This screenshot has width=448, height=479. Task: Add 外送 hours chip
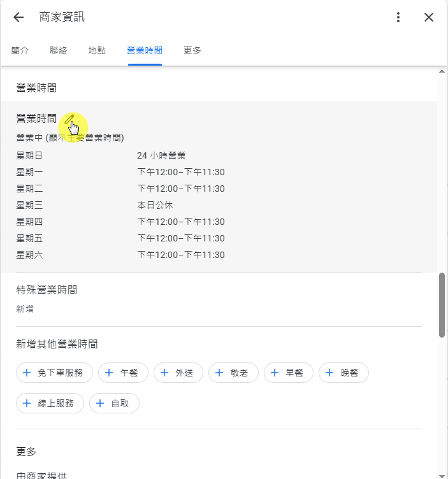click(178, 373)
